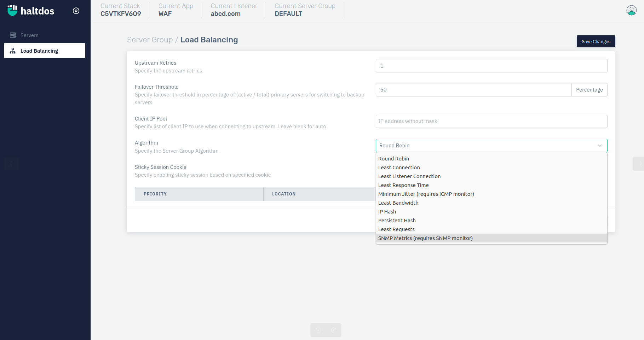The width and height of the screenshot is (644, 340).
Task: Click the undo icon at bottom
Action: click(318, 330)
